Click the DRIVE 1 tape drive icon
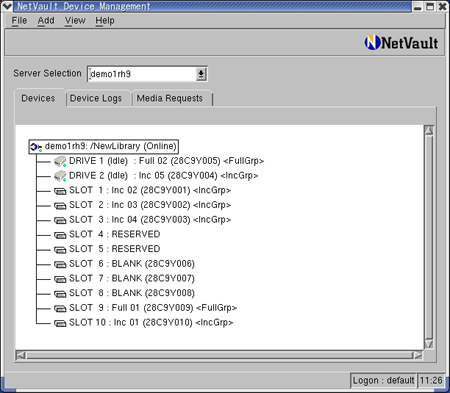 [60, 161]
